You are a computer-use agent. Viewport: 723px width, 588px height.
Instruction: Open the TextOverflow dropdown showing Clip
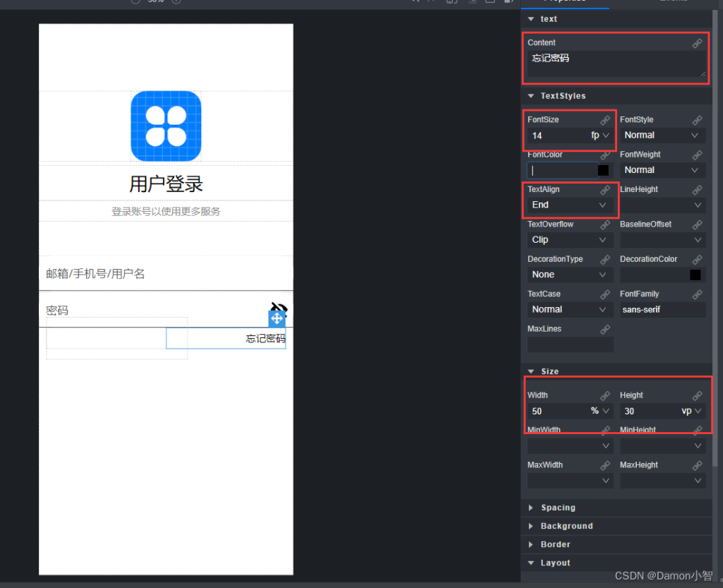click(569, 239)
